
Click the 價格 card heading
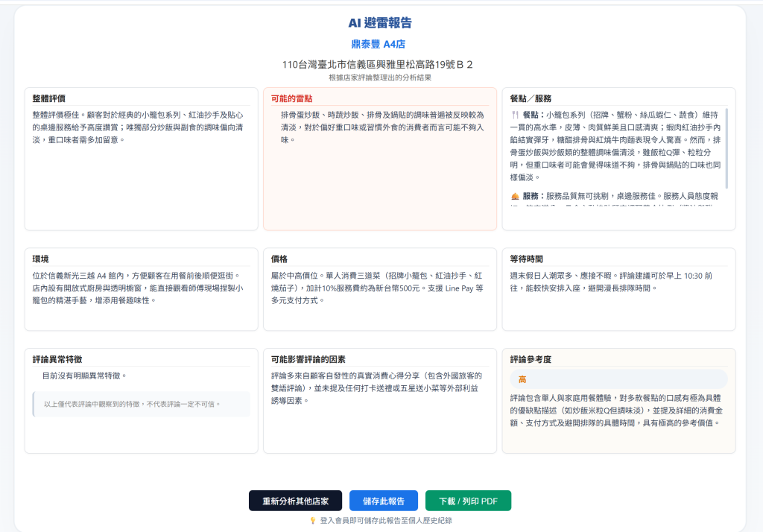[279, 259]
